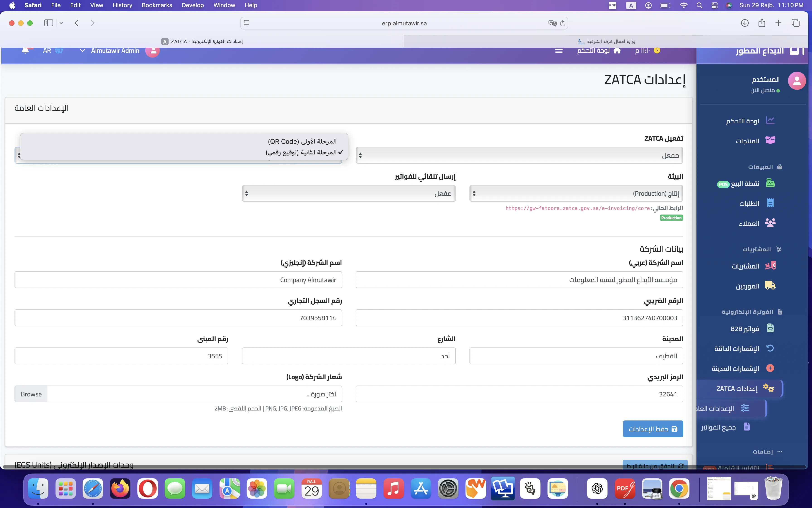Toggle the hamburger sidebar menu icon
The height and width of the screenshot is (508, 812).
point(559,51)
